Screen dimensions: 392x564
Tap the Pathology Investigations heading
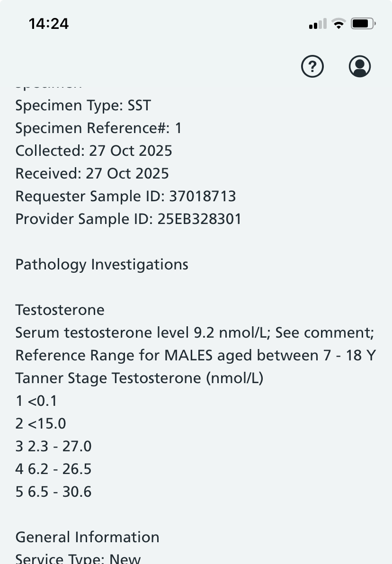click(102, 264)
